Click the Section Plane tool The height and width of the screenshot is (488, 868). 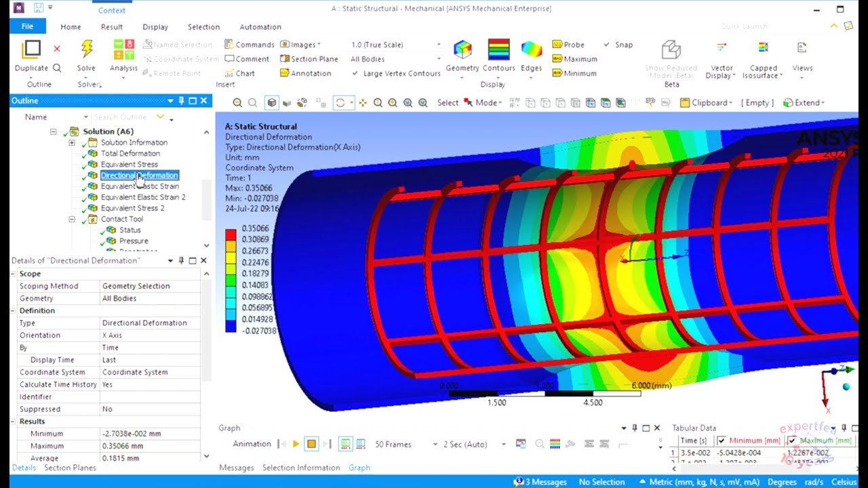click(309, 59)
